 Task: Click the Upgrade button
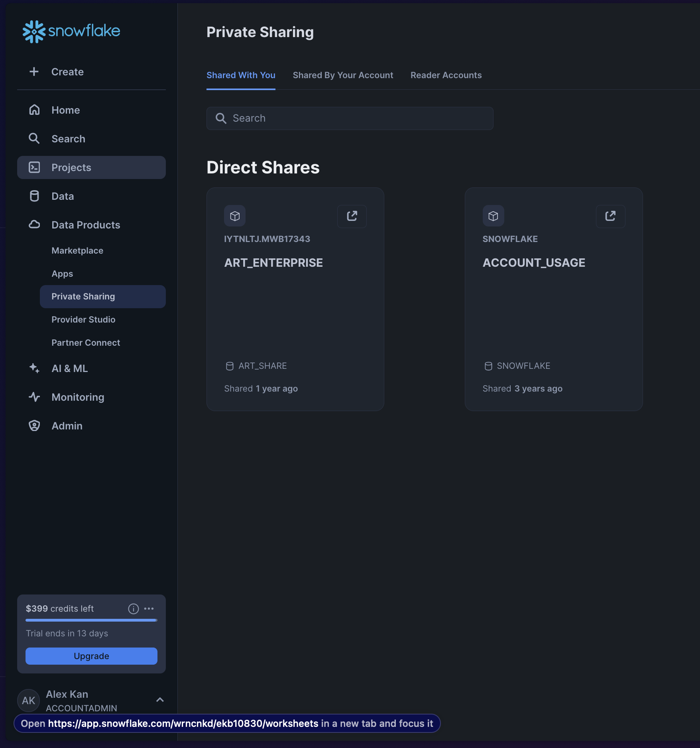(x=91, y=656)
